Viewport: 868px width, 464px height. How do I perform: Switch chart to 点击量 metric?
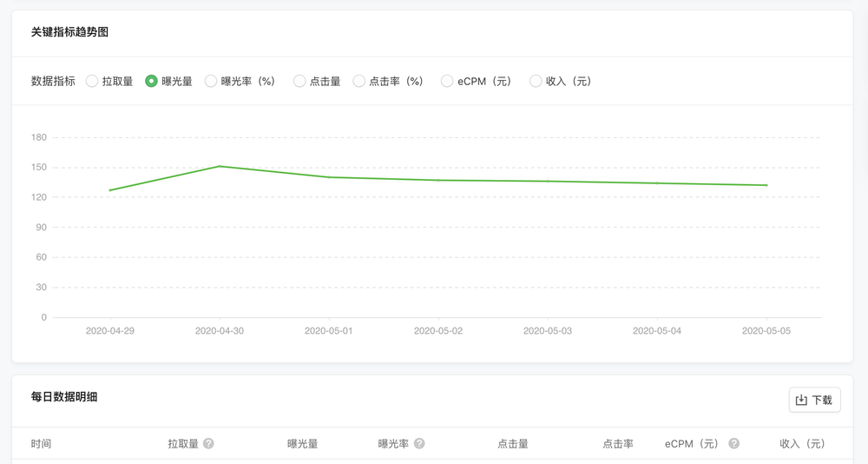tap(299, 81)
